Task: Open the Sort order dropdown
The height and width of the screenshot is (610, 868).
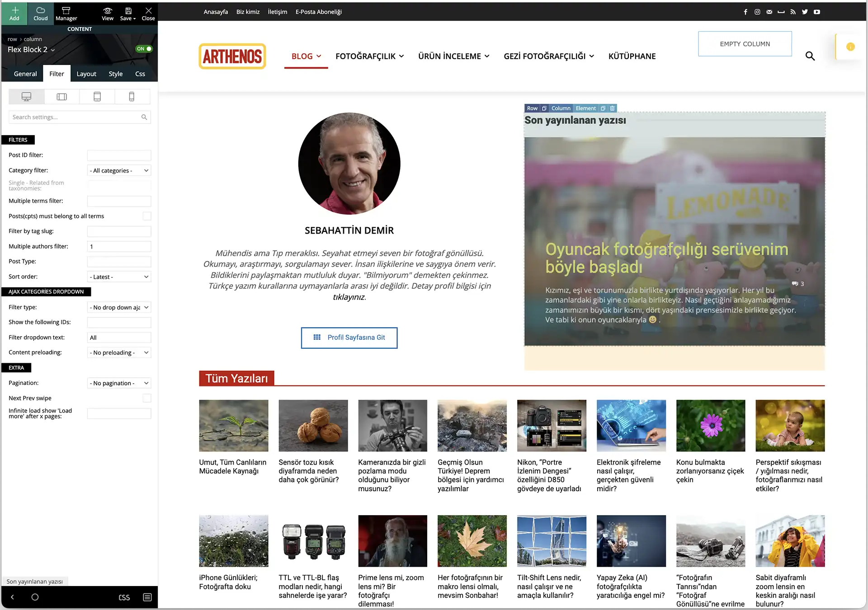Action: pyautogui.click(x=119, y=277)
